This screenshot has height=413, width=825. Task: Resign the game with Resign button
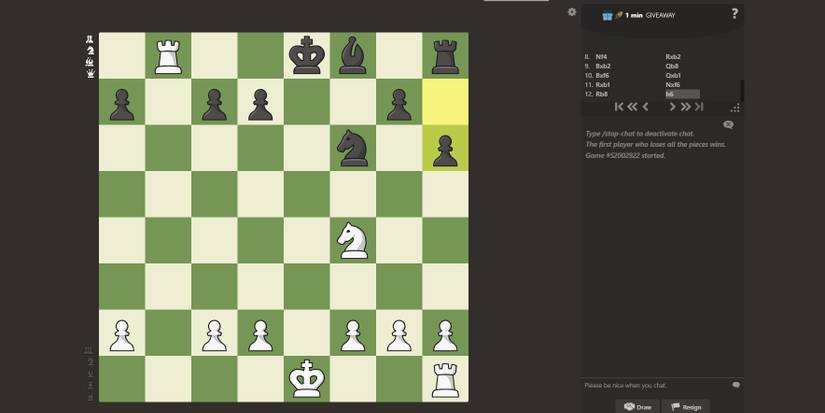pyautogui.click(x=686, y=407)
